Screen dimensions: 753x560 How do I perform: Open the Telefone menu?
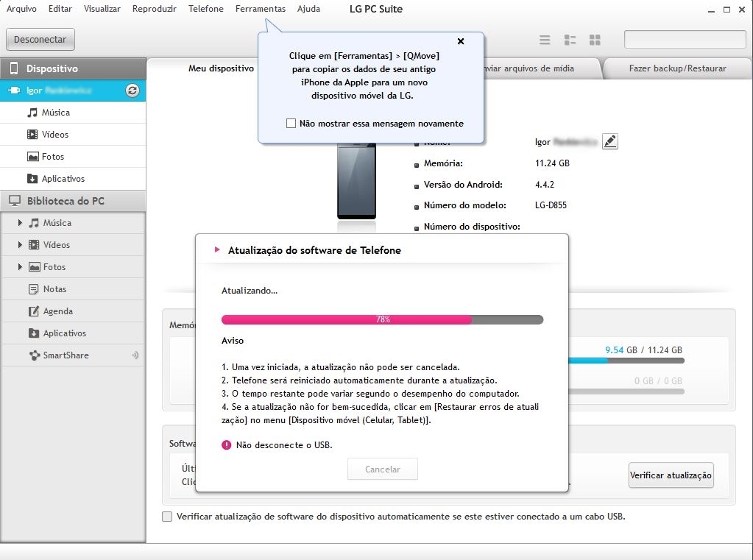[x=206, y=9]
